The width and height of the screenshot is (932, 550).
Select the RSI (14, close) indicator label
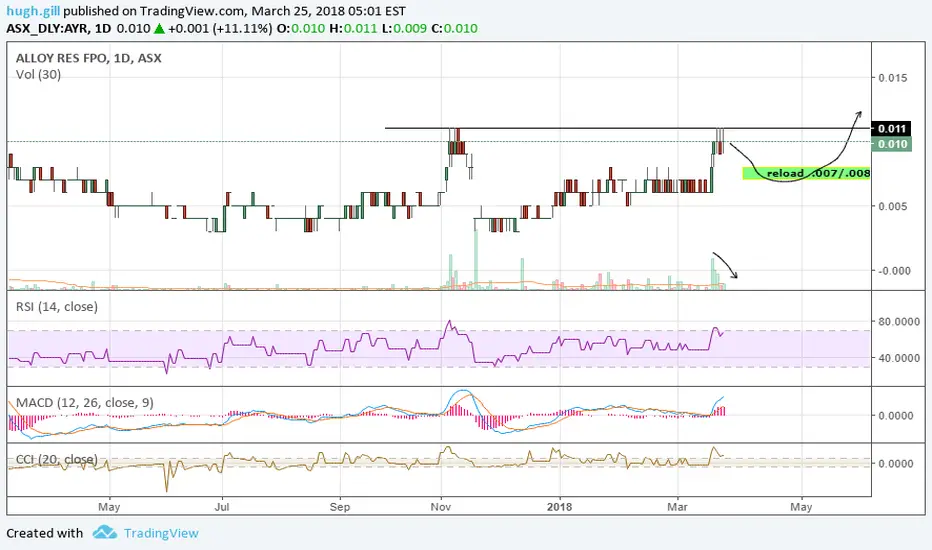click(x=57, y=307)
